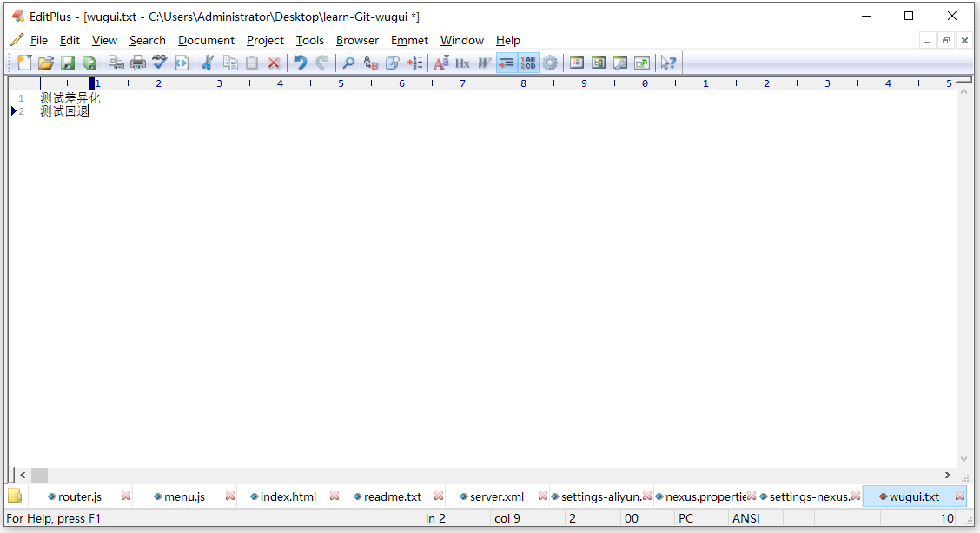Click the Copy icon
980x533 pixels.
click(x=230, y=63)
